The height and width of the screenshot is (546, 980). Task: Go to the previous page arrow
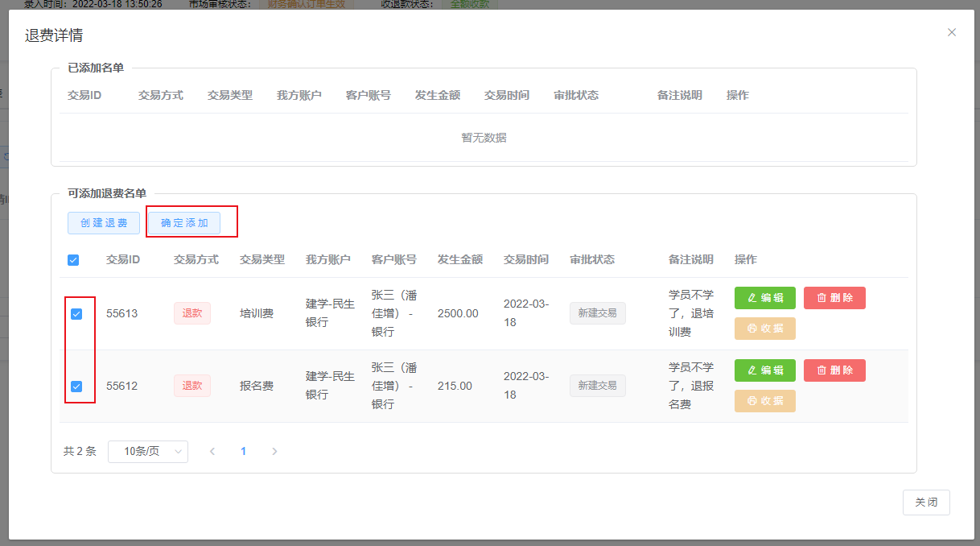(212, 452)
